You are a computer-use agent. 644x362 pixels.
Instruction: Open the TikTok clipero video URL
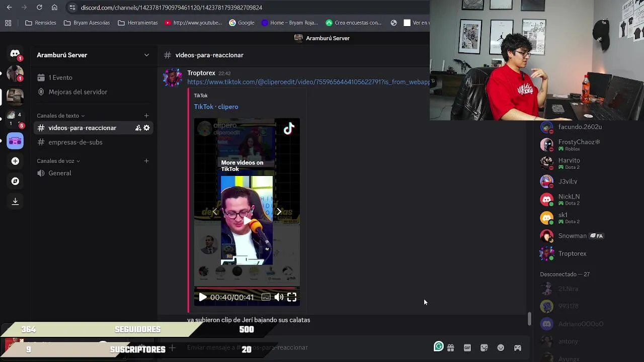tap(308, 82)
